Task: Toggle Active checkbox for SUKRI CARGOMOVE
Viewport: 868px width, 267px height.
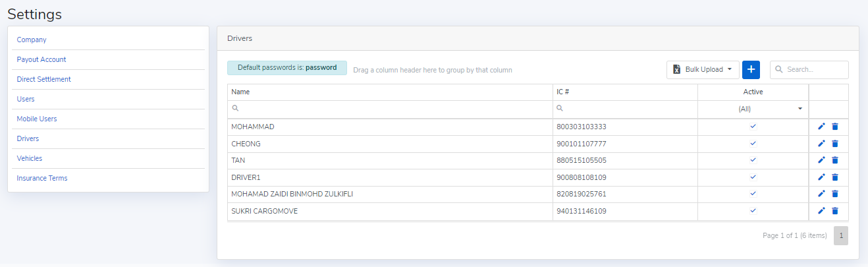Action: (x=753, y=211)
